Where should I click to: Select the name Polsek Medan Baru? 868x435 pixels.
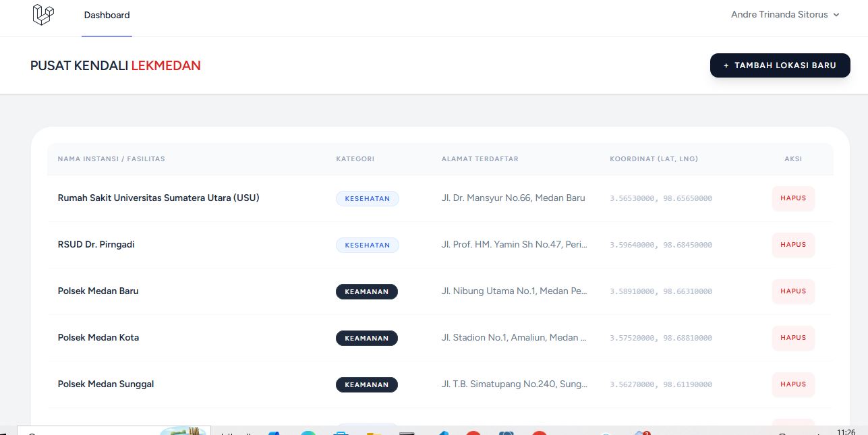pos(98,291)
